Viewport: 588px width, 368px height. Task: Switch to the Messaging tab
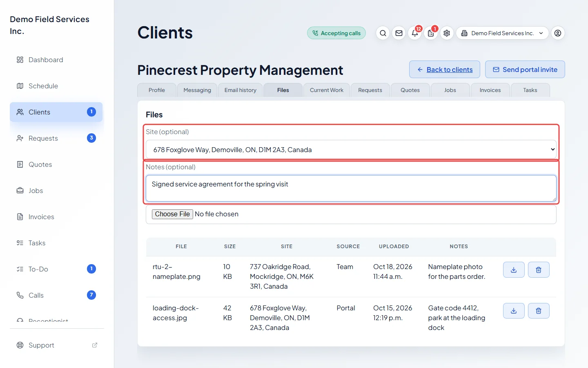click(x=197, y=90)
